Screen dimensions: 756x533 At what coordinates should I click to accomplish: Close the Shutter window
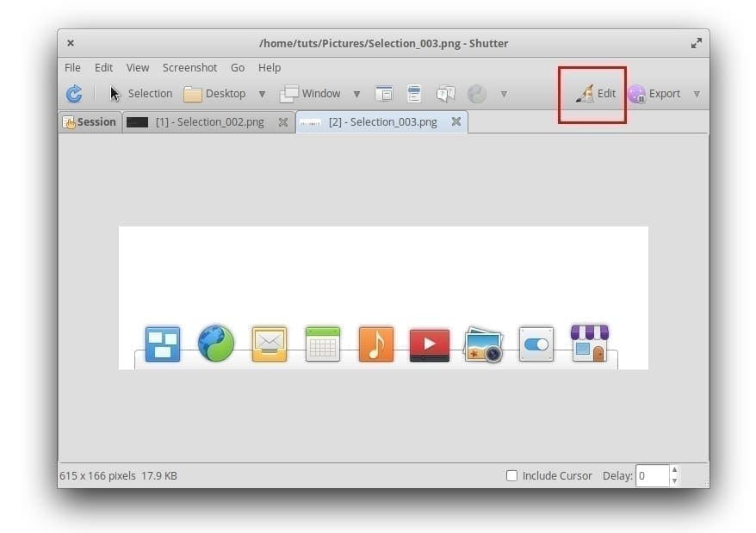71,43
